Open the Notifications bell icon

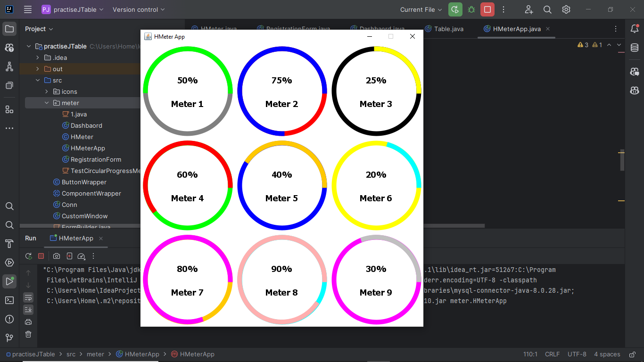coord(635,29)
